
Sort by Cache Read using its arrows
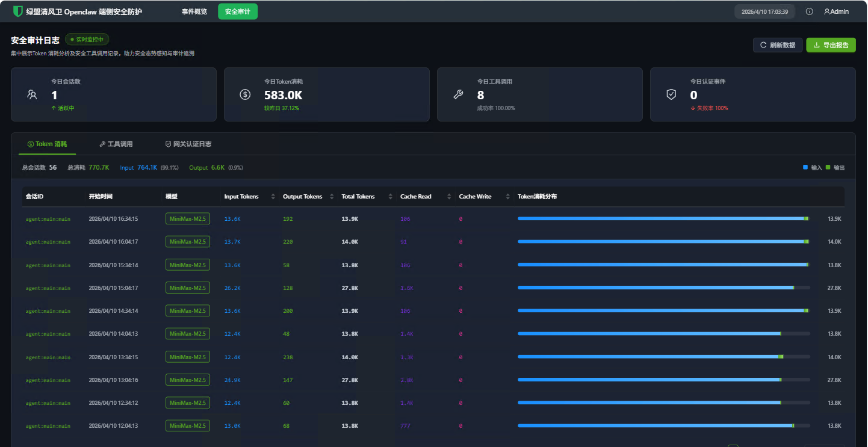pos(449,197)
